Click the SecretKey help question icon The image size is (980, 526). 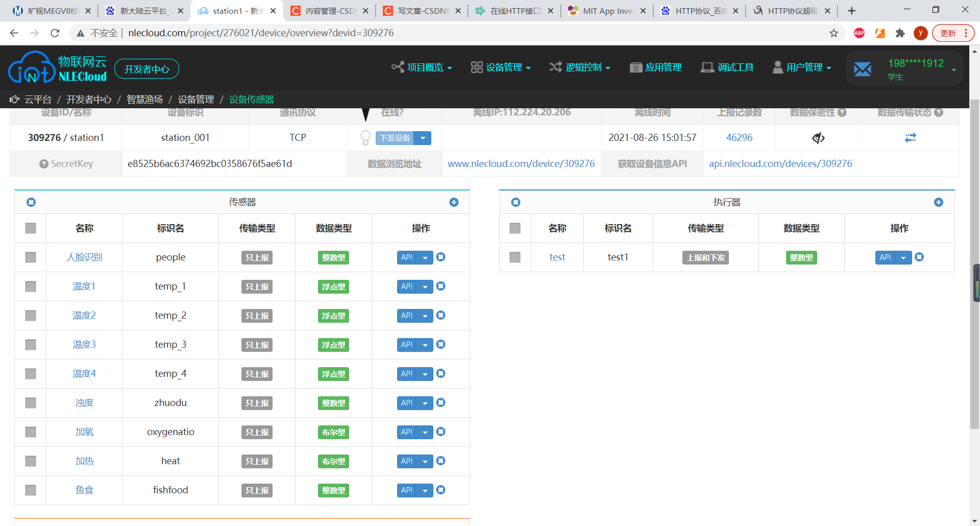tap(44, 164)
